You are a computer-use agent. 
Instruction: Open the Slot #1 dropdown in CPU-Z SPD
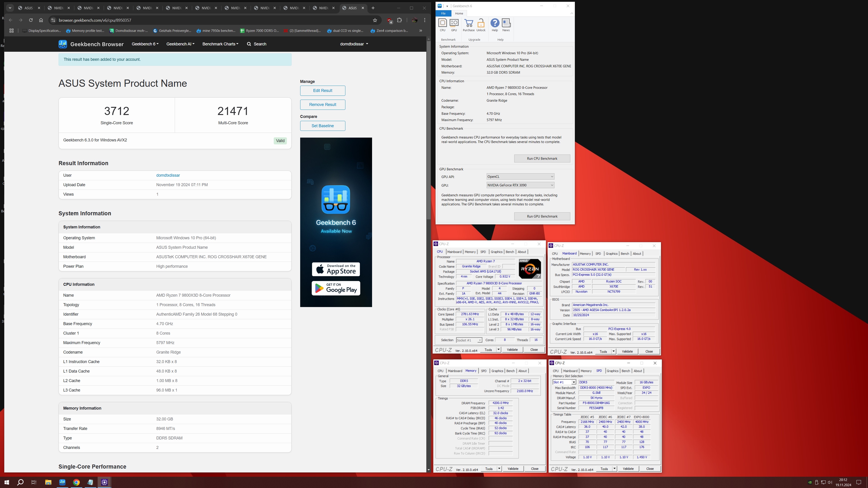564,382
